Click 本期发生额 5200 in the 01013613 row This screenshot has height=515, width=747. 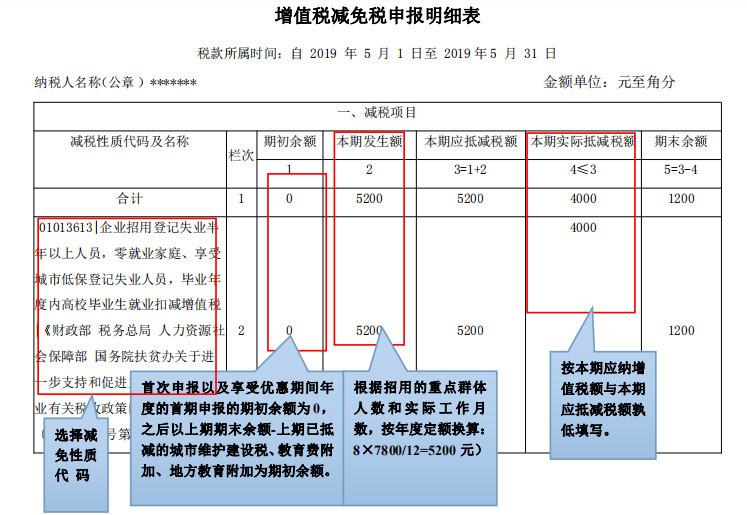pos(369,331)
